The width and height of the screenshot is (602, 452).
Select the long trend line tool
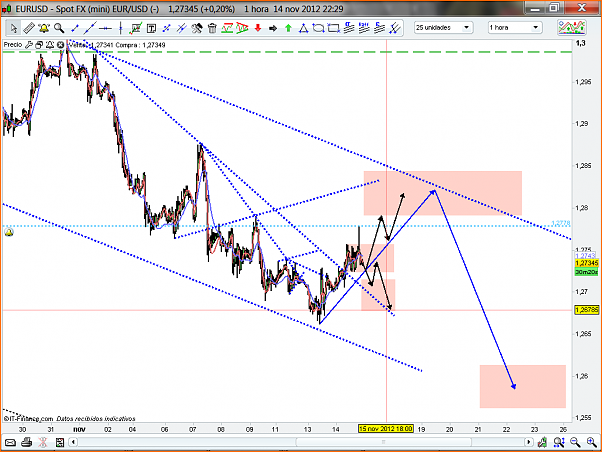90,28
